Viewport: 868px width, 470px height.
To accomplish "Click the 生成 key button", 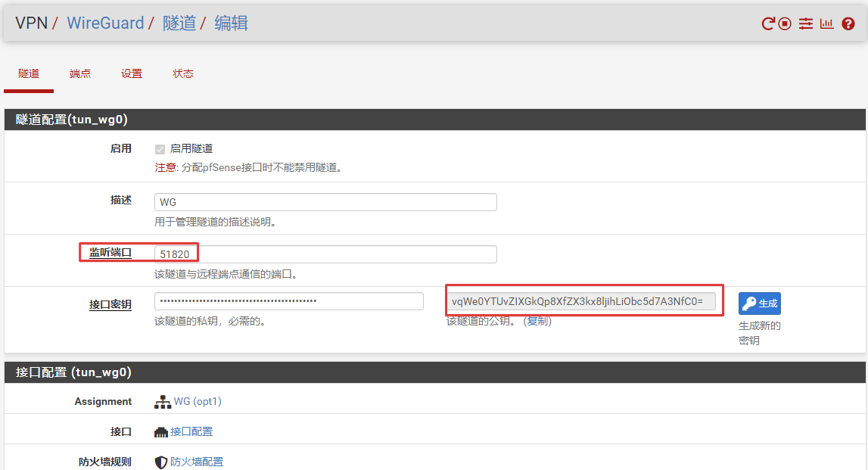I will click(760, 303).
